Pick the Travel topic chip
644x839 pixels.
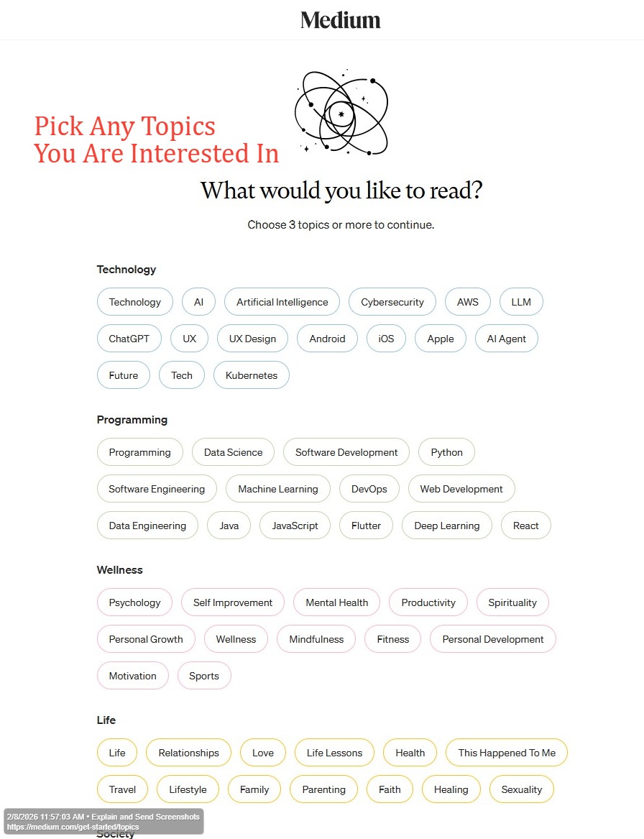122,789
